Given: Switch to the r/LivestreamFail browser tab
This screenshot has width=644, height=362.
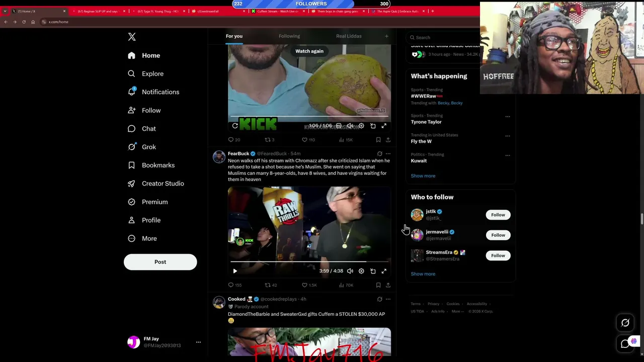Looking at the screenshot, I should 219,11.
